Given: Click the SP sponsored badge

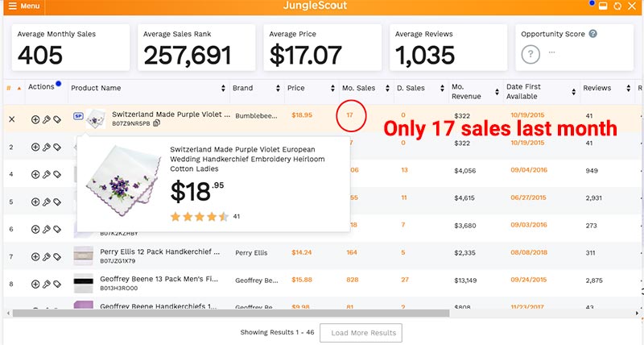Looking at the screenshot, I should click(x=78, y=116).
